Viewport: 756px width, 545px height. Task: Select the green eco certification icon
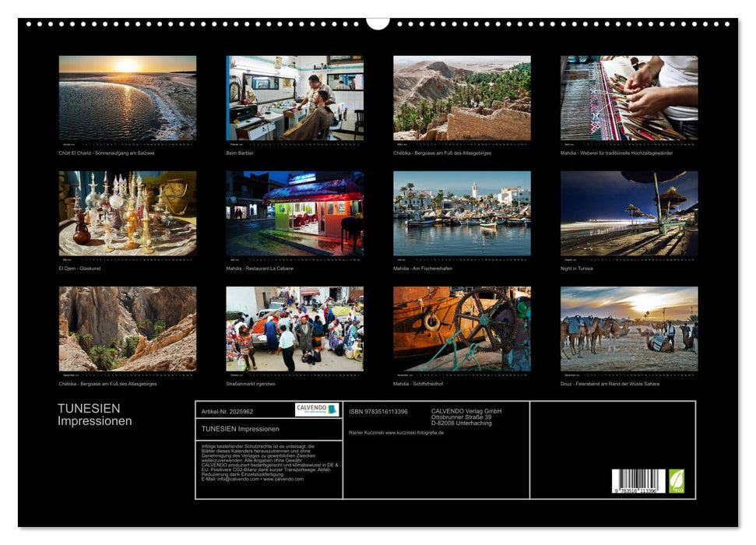tap(677, 480)
